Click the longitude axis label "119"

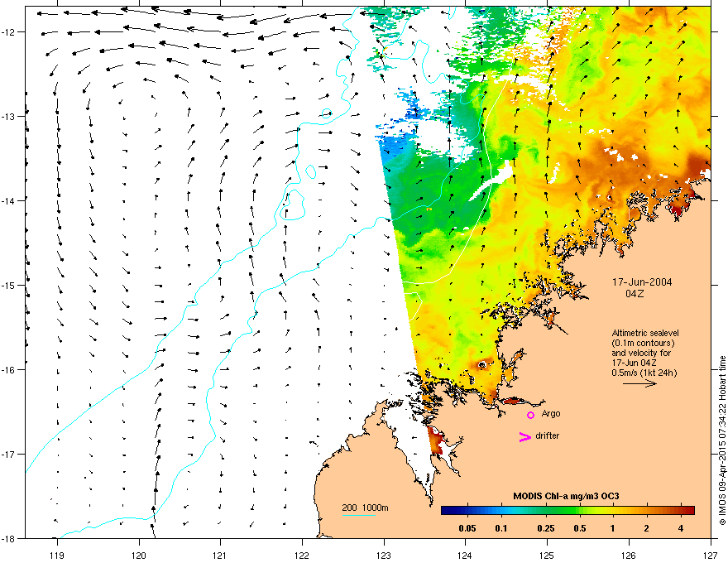(x=57, y=555)
